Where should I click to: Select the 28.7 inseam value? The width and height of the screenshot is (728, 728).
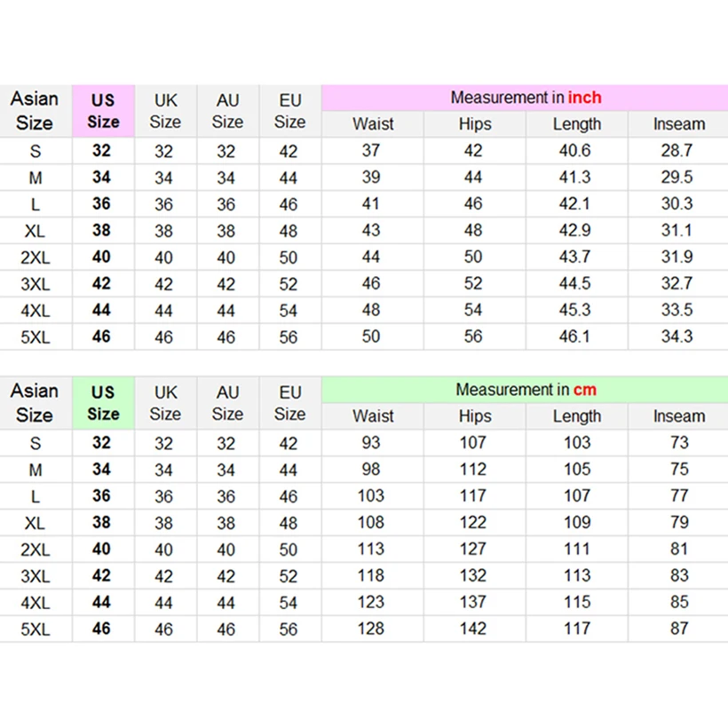click(x=678, y=151)
